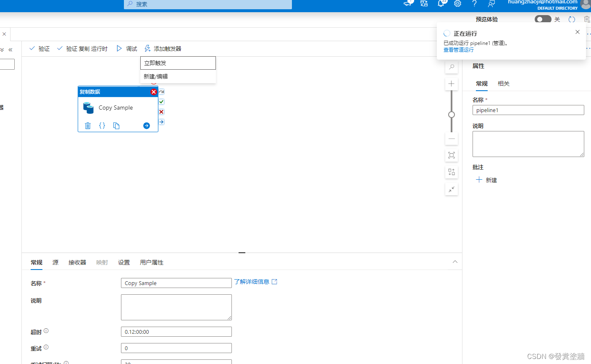Select the gray skipped dependency connector
Screen dimensions: 591x364
point(161,92)
